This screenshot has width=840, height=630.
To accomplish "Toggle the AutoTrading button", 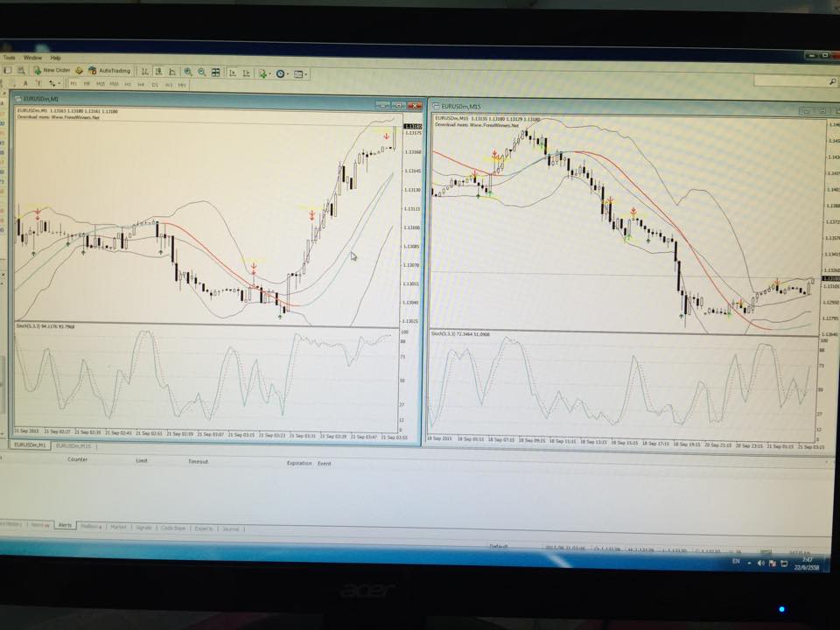I will (110, 70).
